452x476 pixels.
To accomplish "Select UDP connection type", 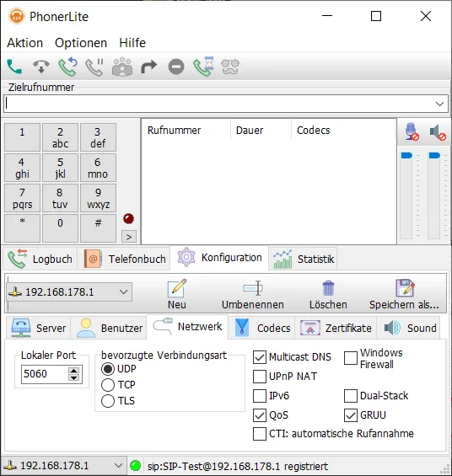I will click(108, 369).
